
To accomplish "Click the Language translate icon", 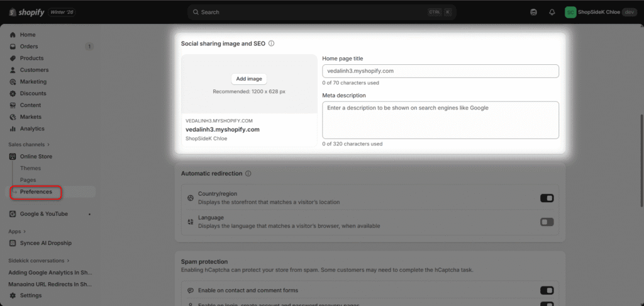I will pos(190,222).
